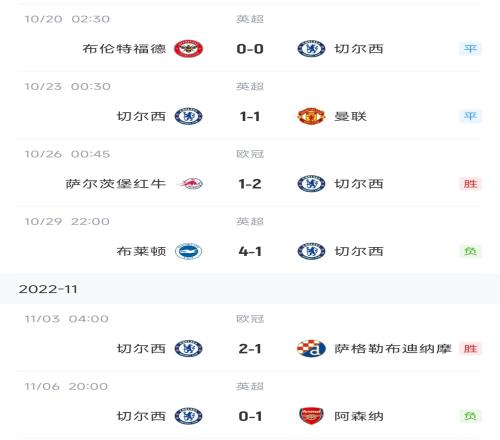This screenshot has height=440, width=500.
Task: Click the Brighton club crest
Action: [188, 251]
